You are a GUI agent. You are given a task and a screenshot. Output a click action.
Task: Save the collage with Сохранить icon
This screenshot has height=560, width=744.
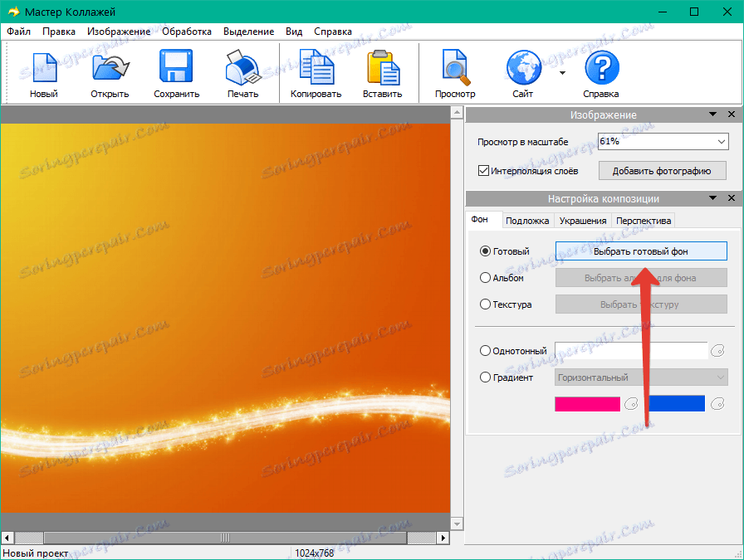coord(176,66)
